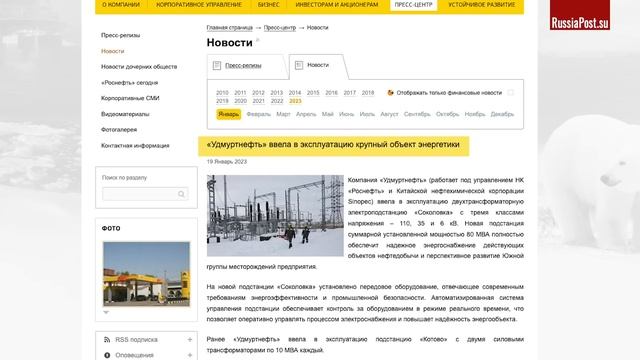Filter news by year 2020
This screenshot has height=360, width=640.
coord(240,101)
